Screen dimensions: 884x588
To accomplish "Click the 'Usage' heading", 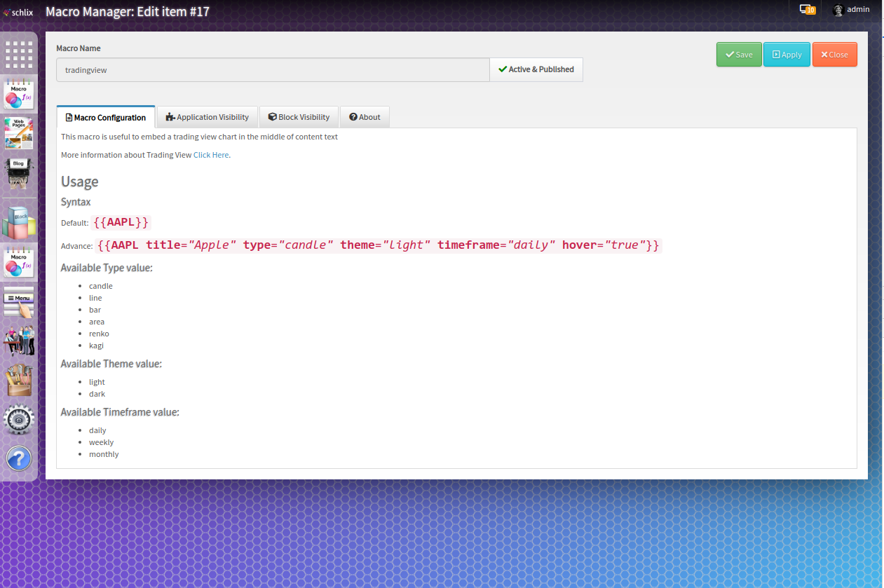I will (x=79, y=182).
